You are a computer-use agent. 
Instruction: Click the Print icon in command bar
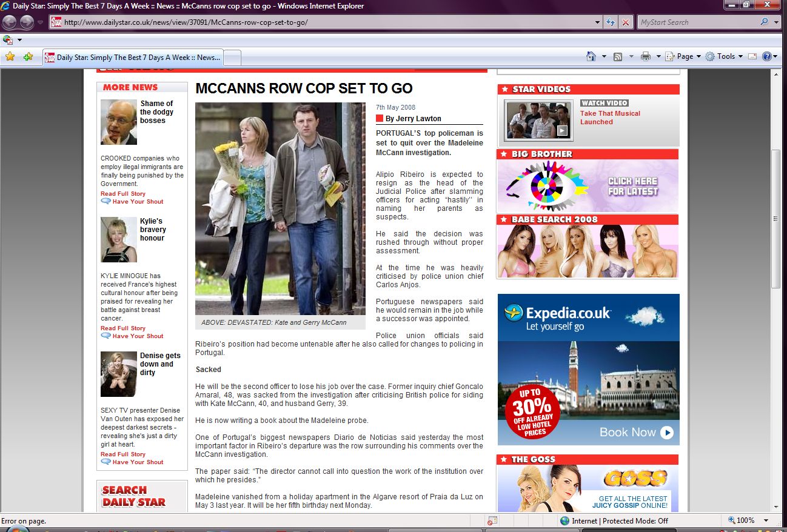coord(646,56)
